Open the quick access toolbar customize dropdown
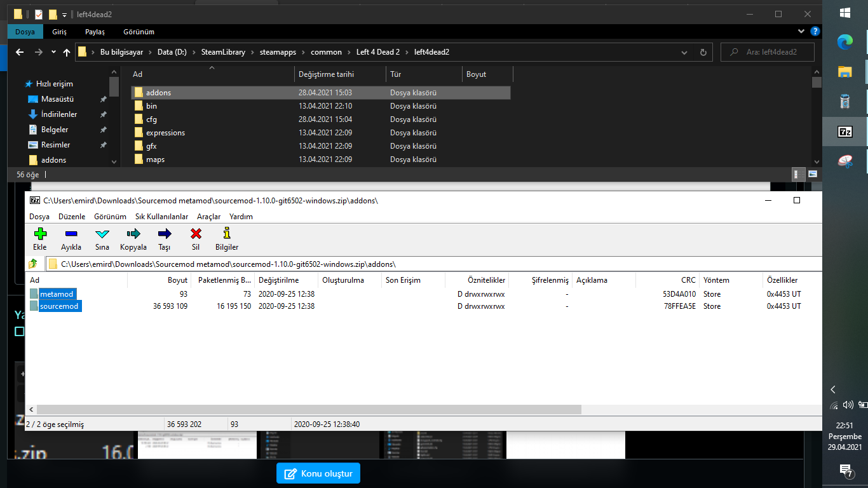The width and height of the screenshot is (868, 488). [x=65, y=15]
